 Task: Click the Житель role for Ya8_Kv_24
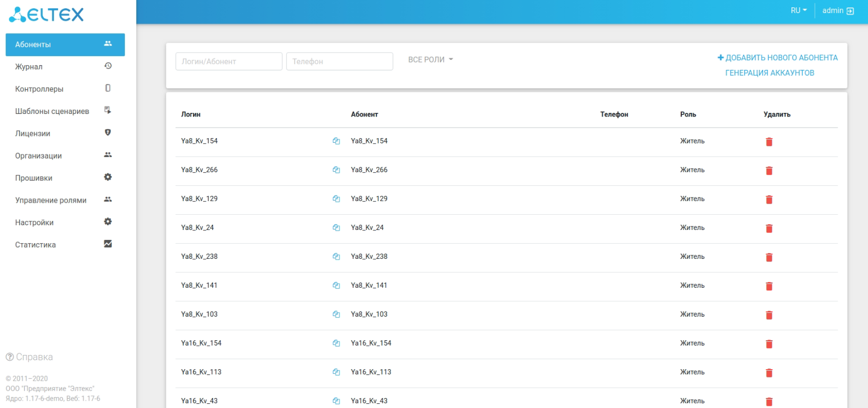[x=692, y=227]
